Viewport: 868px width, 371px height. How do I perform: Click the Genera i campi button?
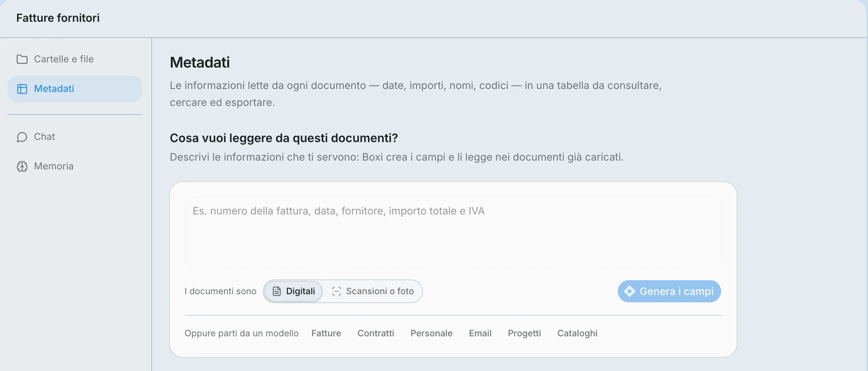pos(669,291)
